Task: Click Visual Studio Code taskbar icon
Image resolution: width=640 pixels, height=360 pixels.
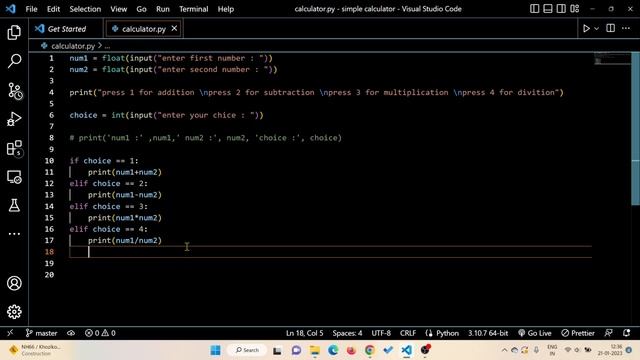Action: tap(406, 350)
